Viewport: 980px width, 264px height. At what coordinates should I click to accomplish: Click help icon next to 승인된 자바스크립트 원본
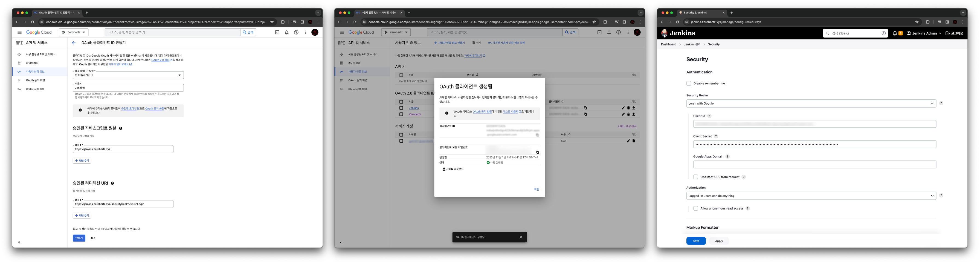tap(121, 128)
